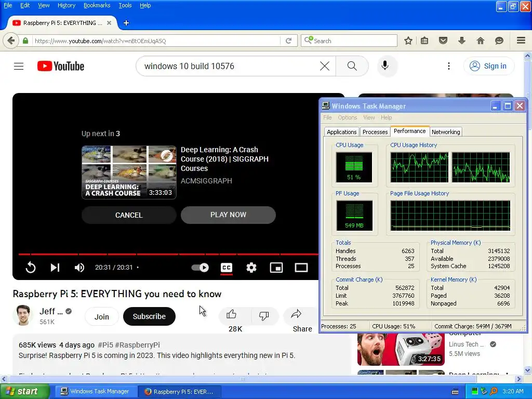Go to the browser home page icon
This screenshot has width=532, height=399.
(481, 41)
